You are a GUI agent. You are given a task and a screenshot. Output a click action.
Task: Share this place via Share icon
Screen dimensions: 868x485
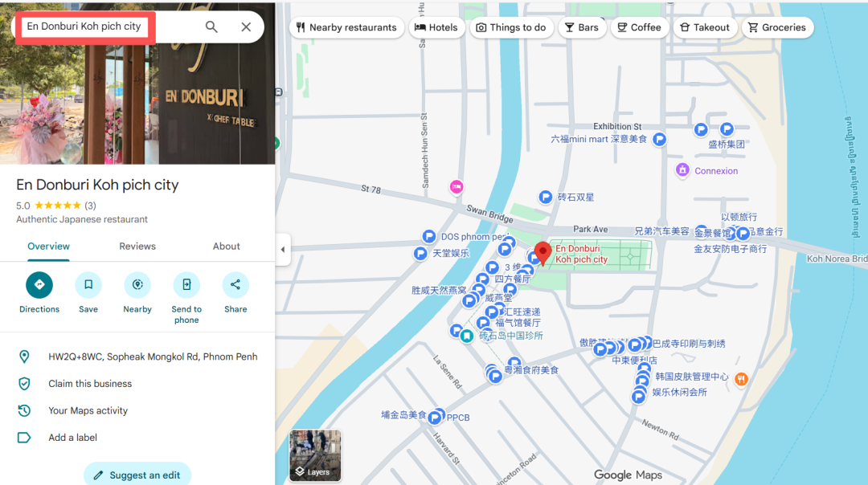(x=235, y=285)
